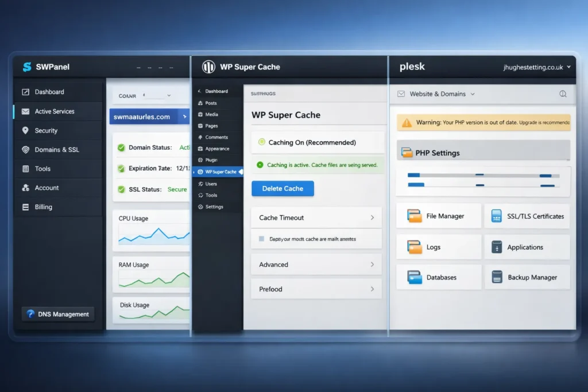
Task: Click the 'Caching is active' green status icon
Action: [x=260, y=165]
